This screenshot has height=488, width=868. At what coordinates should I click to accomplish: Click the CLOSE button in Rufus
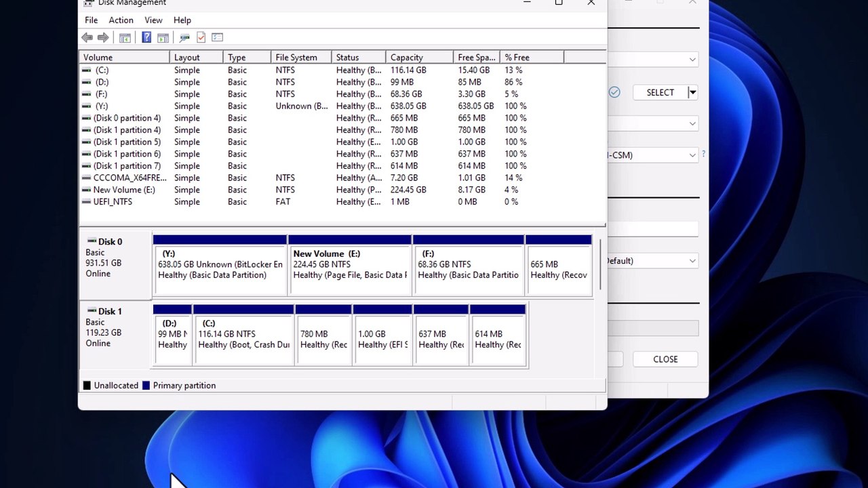pyautogui.click(x=665, y=359)
